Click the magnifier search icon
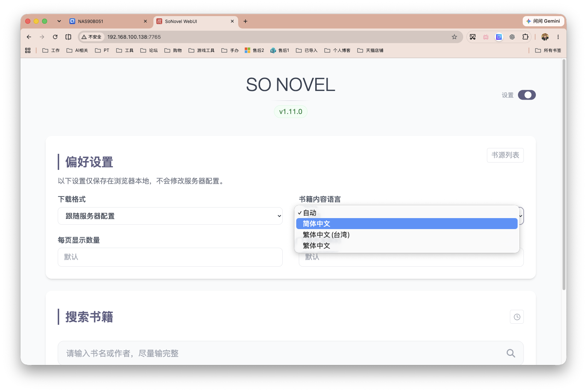The image size is (587, 392). click(511, 353)
